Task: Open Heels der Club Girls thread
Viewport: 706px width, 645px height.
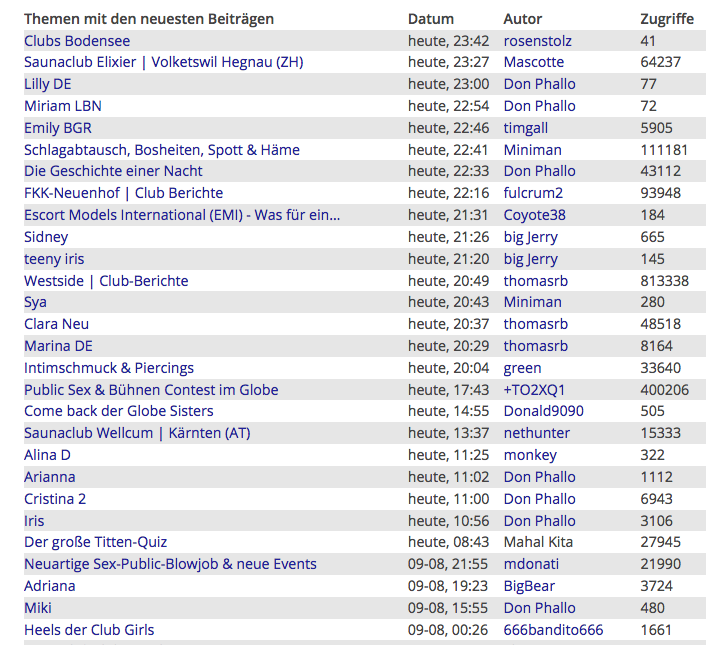Action: (89, 630)
